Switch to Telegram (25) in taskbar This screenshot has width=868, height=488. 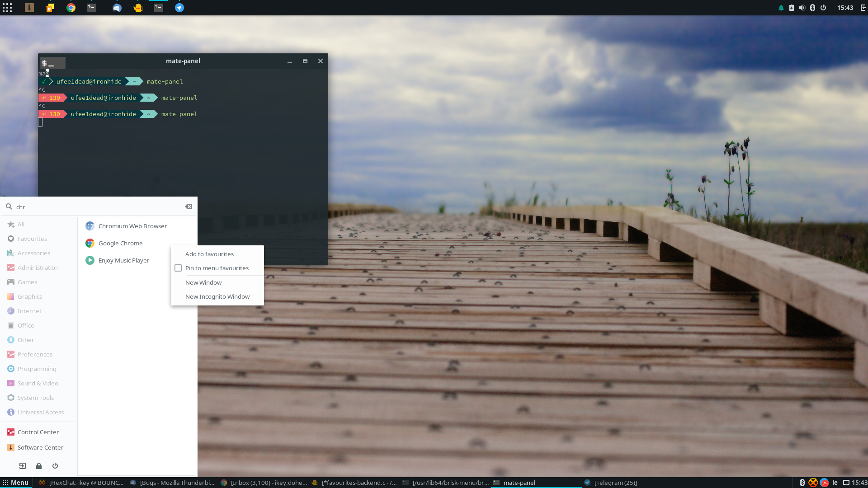tap(627, 483)
